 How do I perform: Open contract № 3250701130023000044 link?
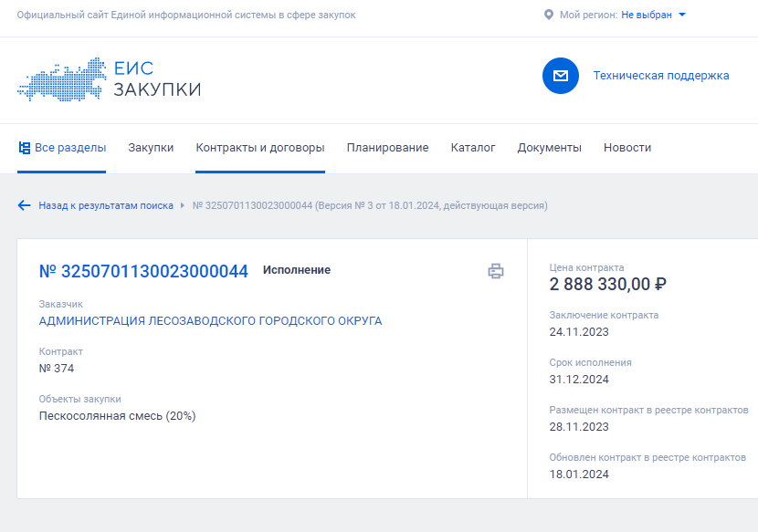(x=143, y=271)
